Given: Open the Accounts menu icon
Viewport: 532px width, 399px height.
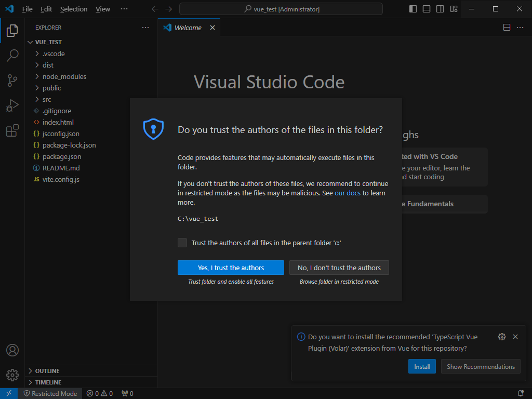Looking at the screenshot, I should (12, 350).
